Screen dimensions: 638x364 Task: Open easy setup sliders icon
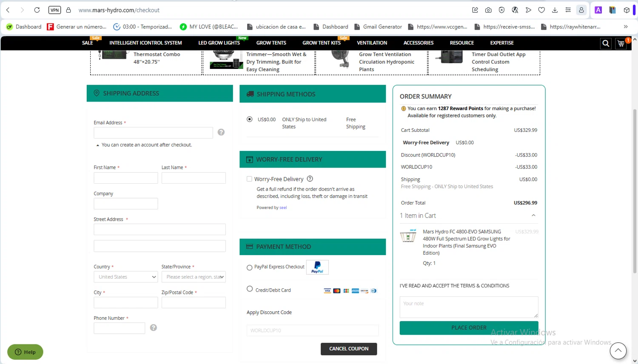(x=568, y=10)
